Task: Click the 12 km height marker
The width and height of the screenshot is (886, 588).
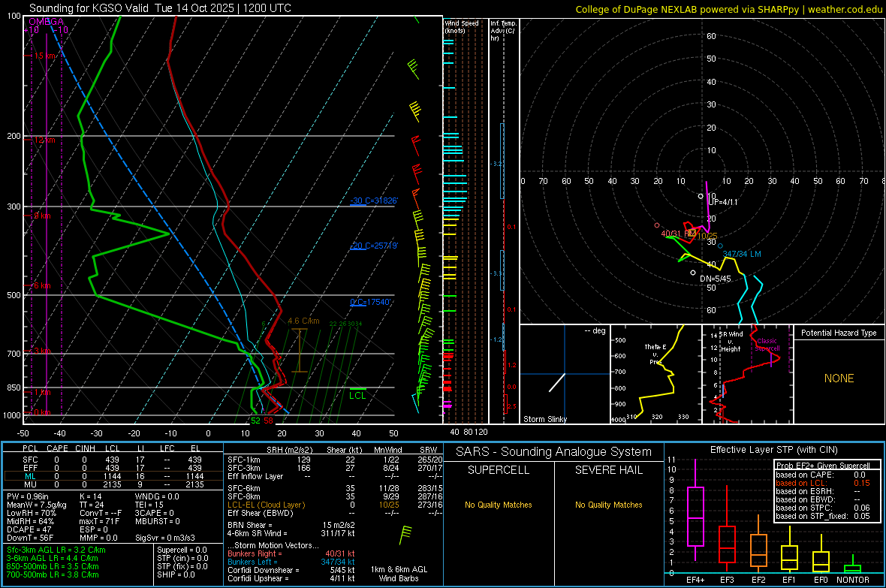Action: point(44,140)
